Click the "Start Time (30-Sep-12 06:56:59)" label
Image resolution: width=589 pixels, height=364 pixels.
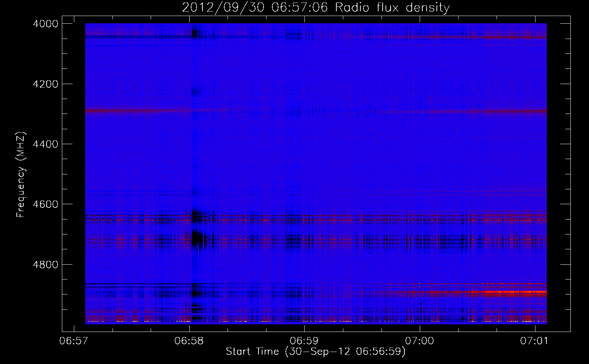point(316,352)
